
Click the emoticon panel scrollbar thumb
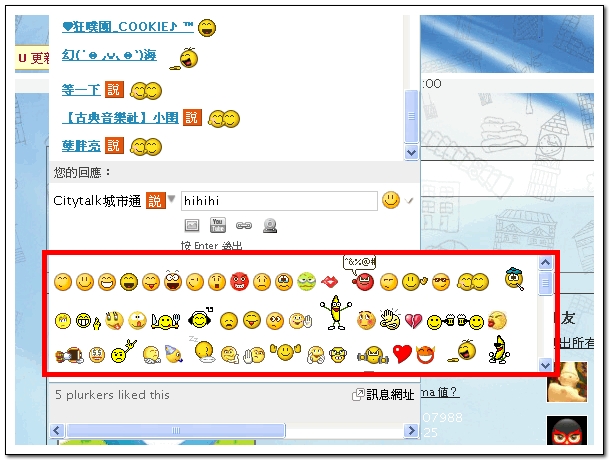545,283
